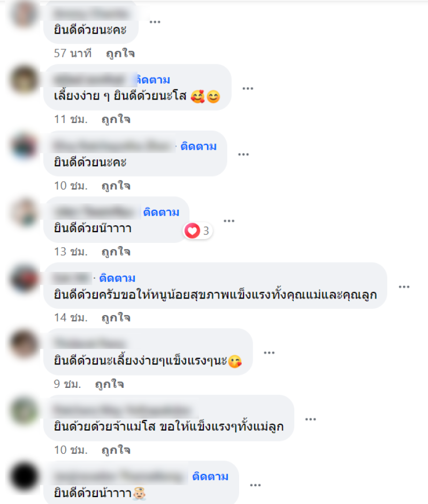Open three-dot menu beside ยินดีด้วยน๊าาาา comment
The image size is (428, 504).
(x=229, y=221)
